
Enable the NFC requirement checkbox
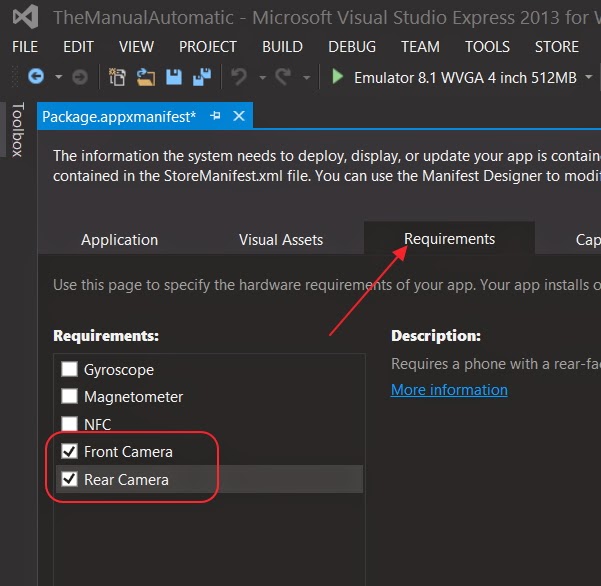point(69,423)
